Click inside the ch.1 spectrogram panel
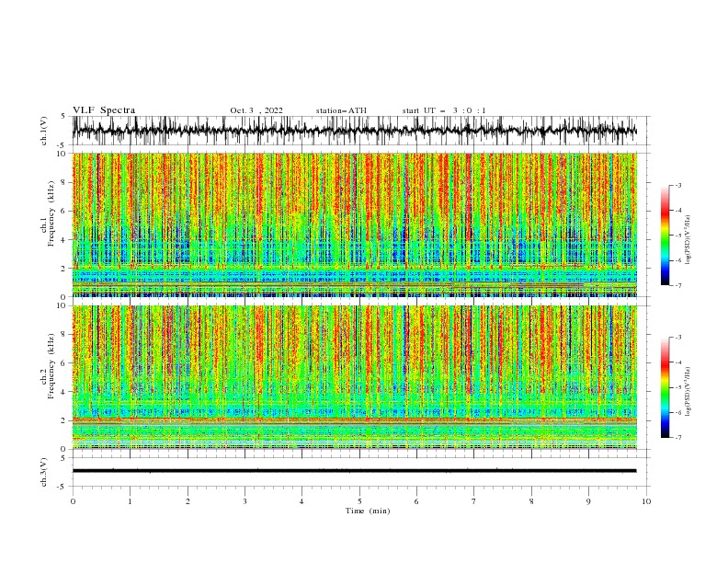The height and width of the screenshot is (563, 728). click(355, 224)
